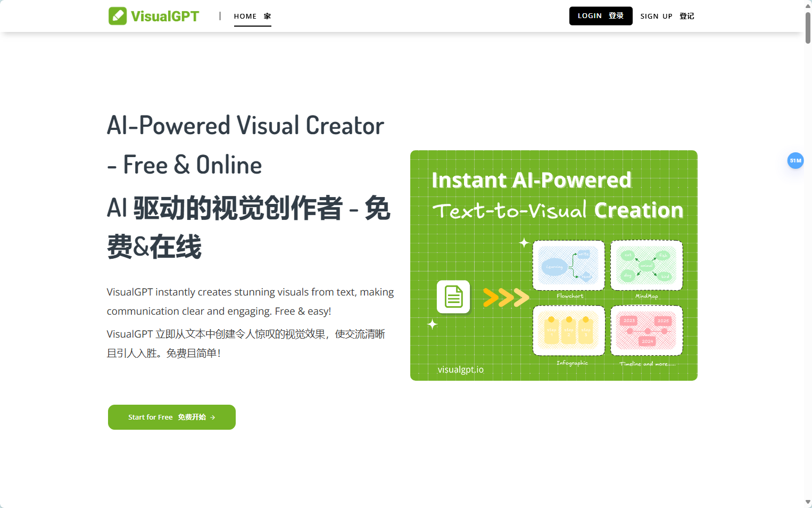This screenshot has height=508, width=812.
Task: Click 'Text-to-Visual Creation' banner text
Action: click(x=558, y=210)
